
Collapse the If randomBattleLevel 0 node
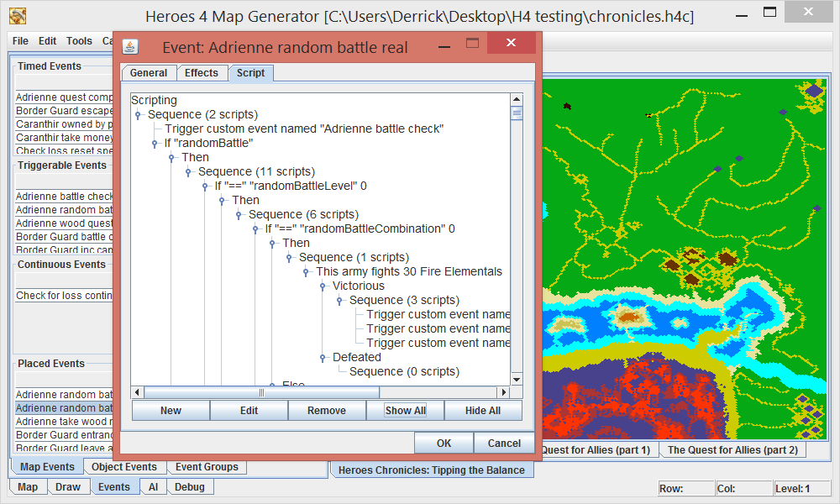pyautogui.click(x=205, y=186)
